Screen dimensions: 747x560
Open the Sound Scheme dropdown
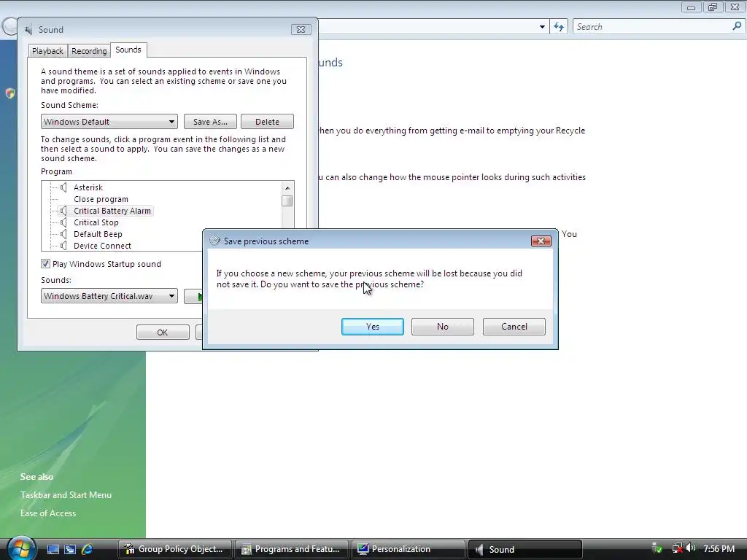(x=109, y=122)
